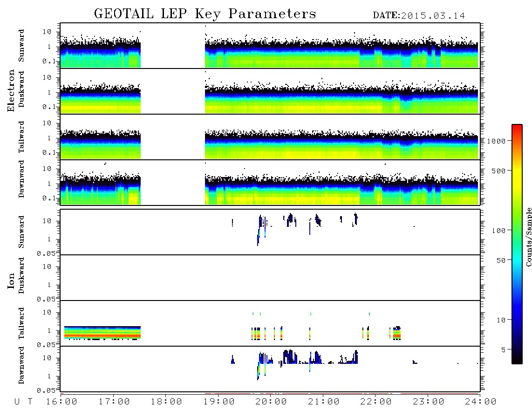Click the 'U T' axis label
This screenshot has height=410, width=532.
[x=23, y=402]
